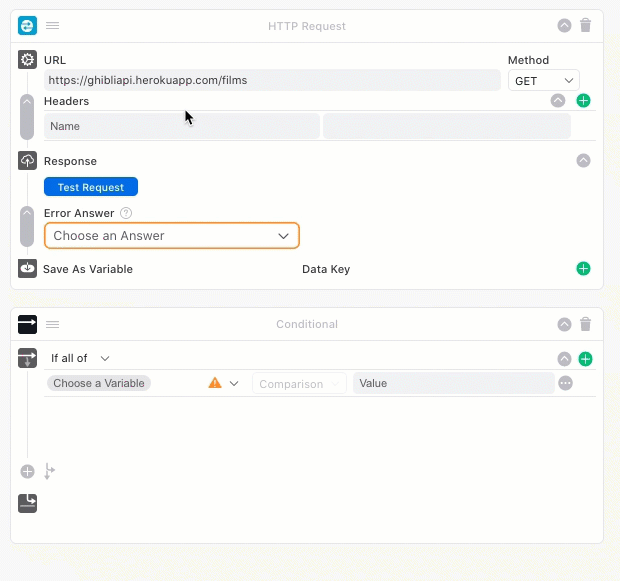The image size is (620, 581).
Task: Delete the Conditional block using trash icon
Action: point(586,324)
